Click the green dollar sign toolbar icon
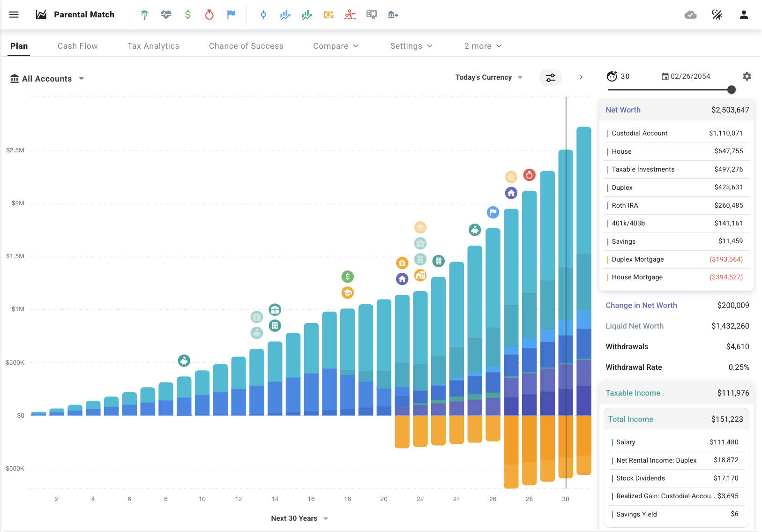 tap(187, 15)
